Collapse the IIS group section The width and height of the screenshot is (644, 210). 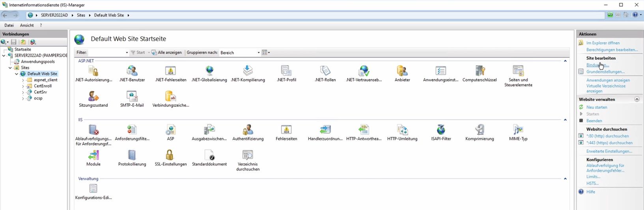coord(565,120)
